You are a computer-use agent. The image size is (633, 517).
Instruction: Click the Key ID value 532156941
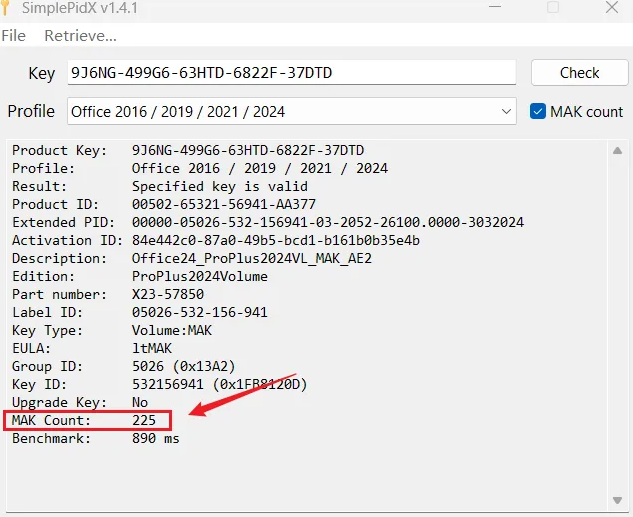click(168, 384)
